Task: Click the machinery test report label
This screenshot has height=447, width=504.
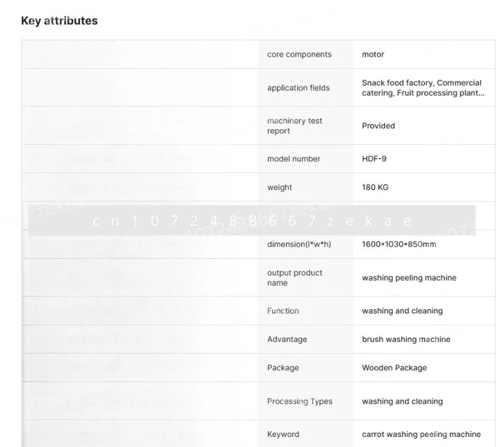Action: (x=294, y=126)
